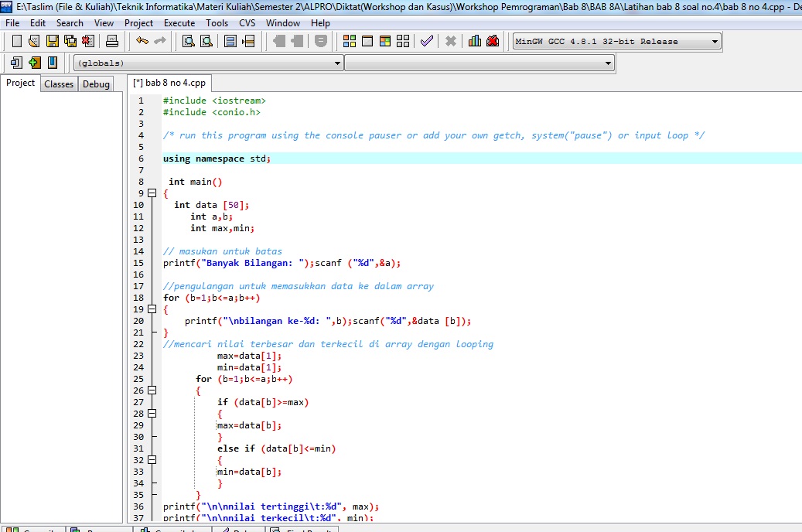The width and height of the screenshot is (802, 532).
Task: Click the '#include <iostream>' line
Action: point(214,101)
